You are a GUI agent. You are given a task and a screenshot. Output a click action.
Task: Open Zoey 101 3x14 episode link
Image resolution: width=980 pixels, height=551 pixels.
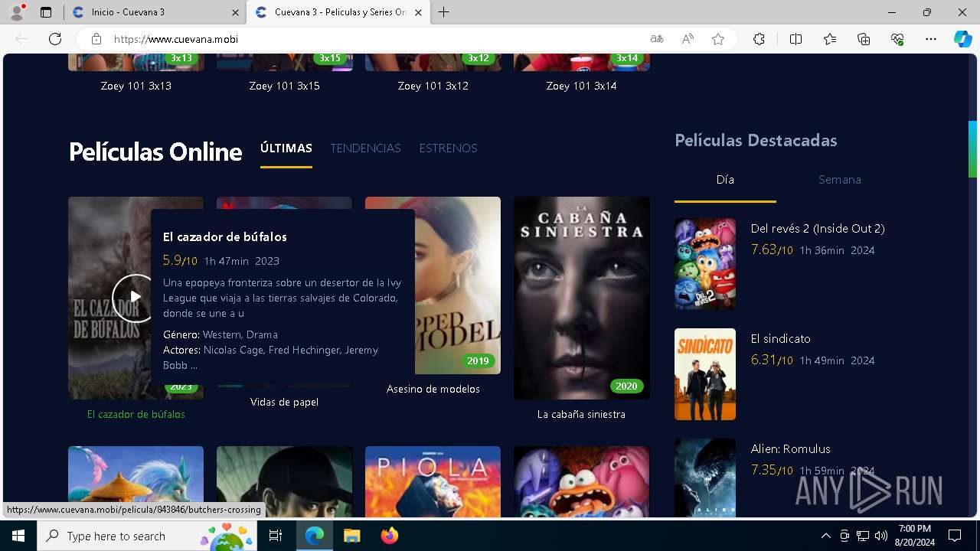coord(582,86)
